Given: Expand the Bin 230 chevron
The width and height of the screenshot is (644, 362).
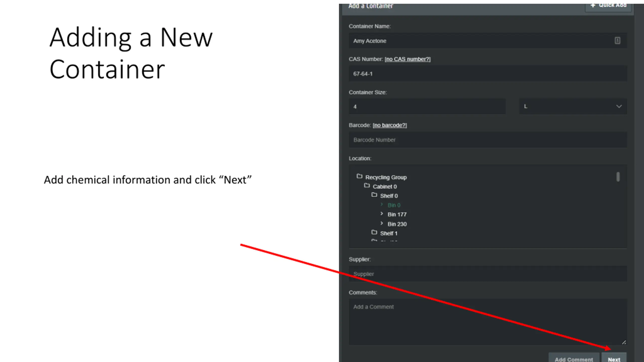Looking at the screenshot, I should pyautogui.click(x=382, y=223).
